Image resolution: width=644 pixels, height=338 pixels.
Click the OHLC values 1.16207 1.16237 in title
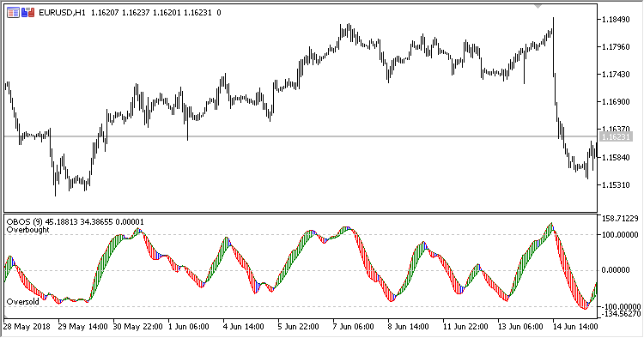[120, 13]
